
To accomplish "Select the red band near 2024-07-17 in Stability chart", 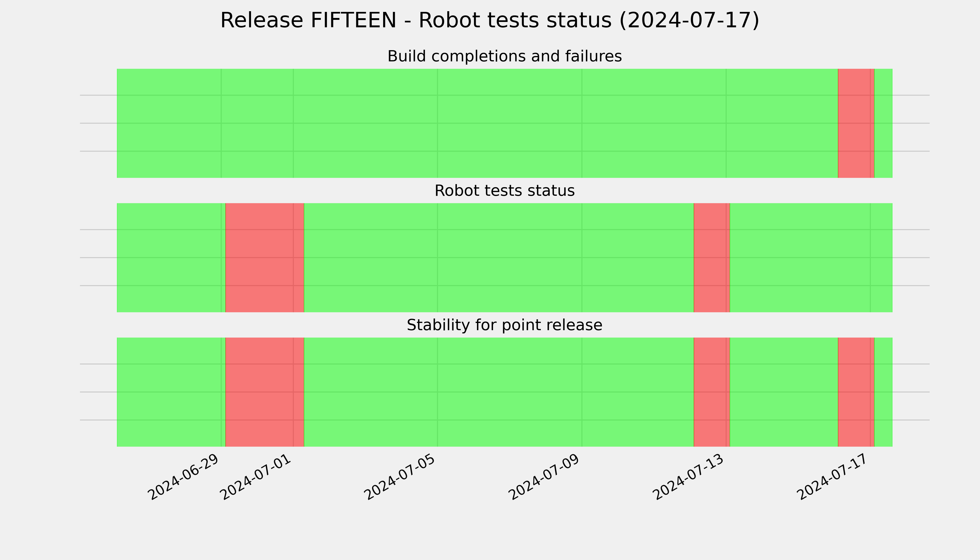I will [x=856, y=392].
